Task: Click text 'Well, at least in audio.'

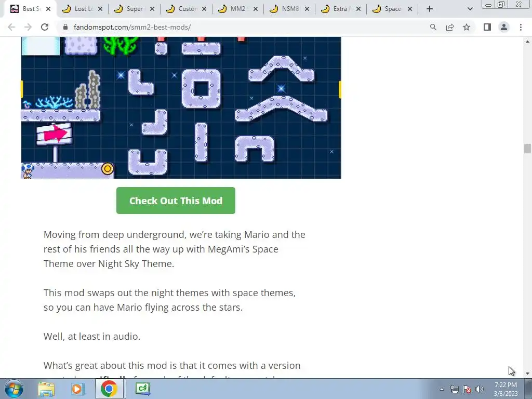Action: point(92,336)
